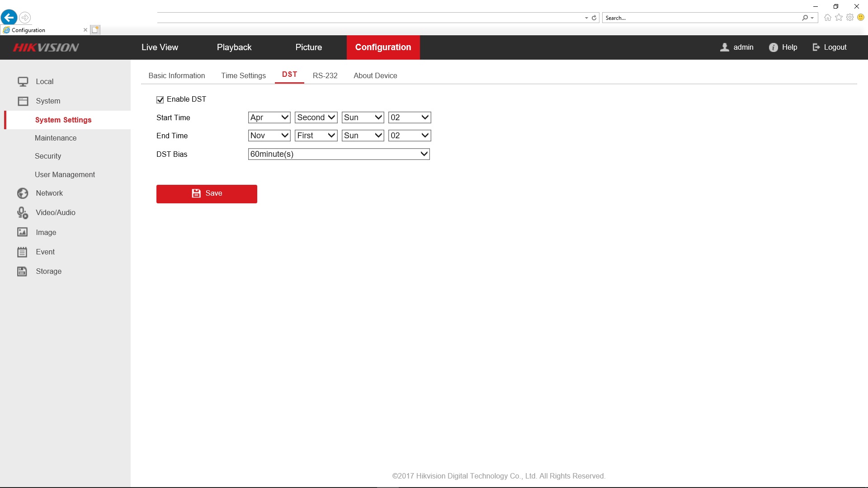Click the Local monitor icon in sidebar

pos(23,82)
